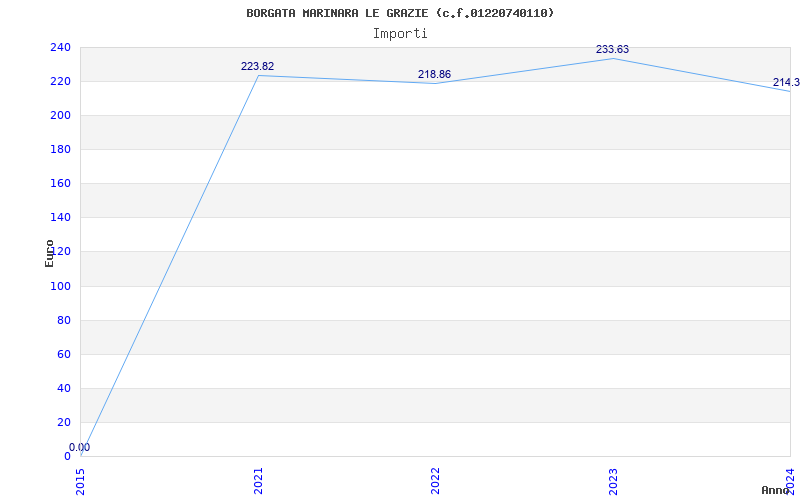Click the 20 y-axis tick label

[64, 422]
